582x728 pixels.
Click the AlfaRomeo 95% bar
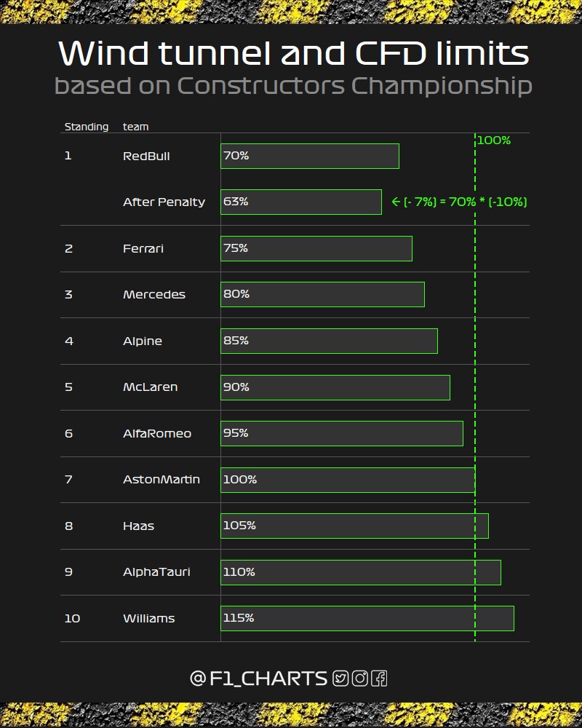[x=342, y=433]
